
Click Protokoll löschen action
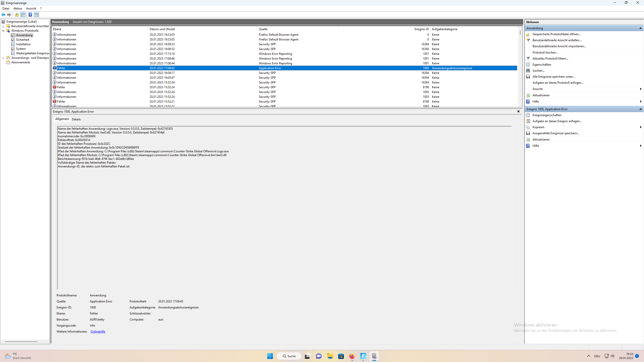point(545,53)
